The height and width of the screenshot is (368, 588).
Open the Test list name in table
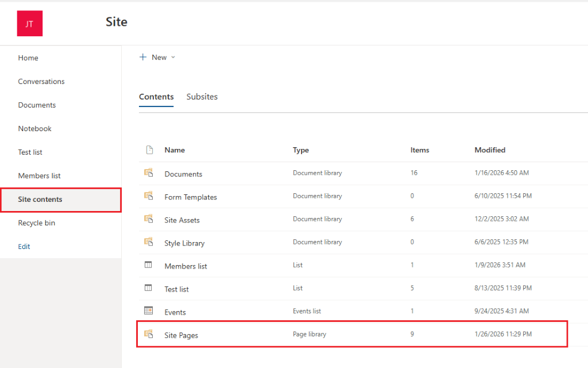click(x=177, y=289)
